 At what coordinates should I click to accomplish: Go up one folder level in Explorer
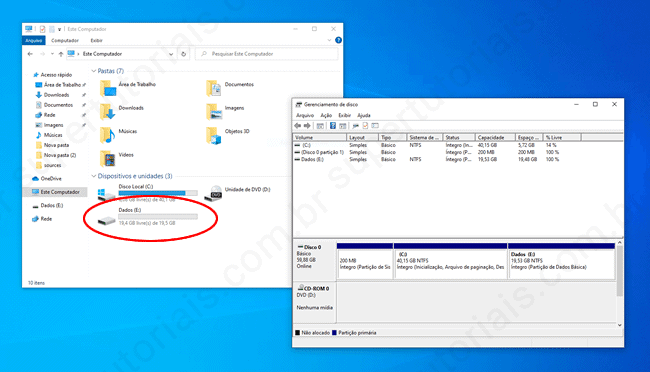pyautogui.click(x=61, y=54)
